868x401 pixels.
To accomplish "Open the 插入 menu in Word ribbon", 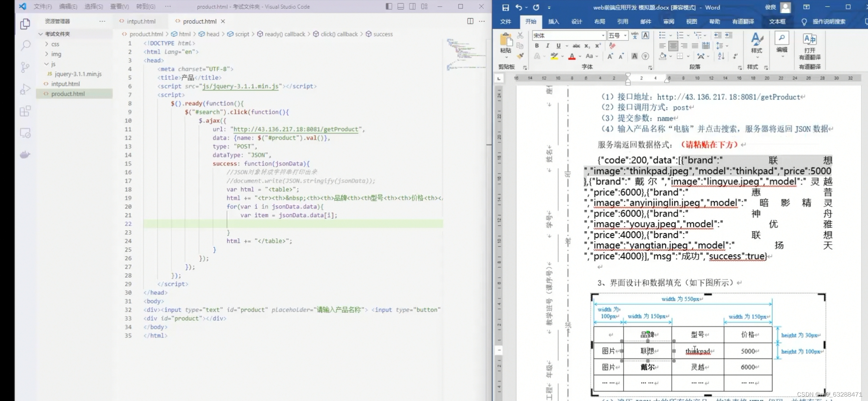I will click(x=553, y=21).
